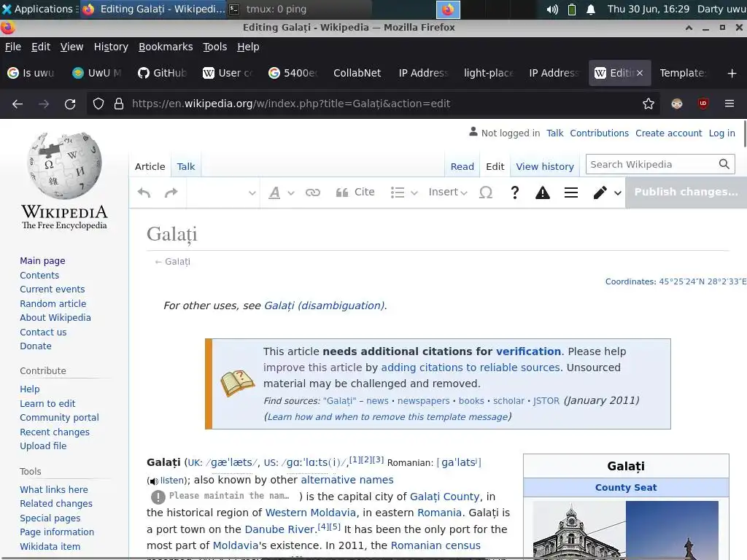Redo the edit in the editor toolbar
Screen dimensions: 747x560
tap(171, 192)
